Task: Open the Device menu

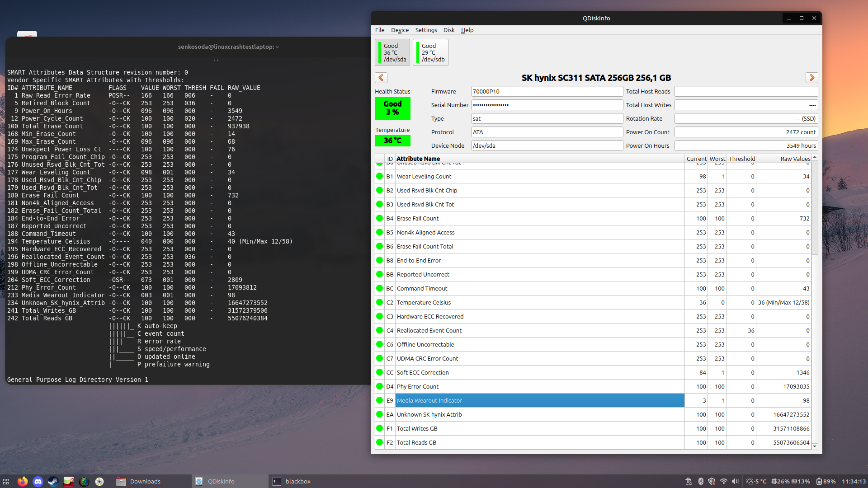Action: tap(400, 30)
